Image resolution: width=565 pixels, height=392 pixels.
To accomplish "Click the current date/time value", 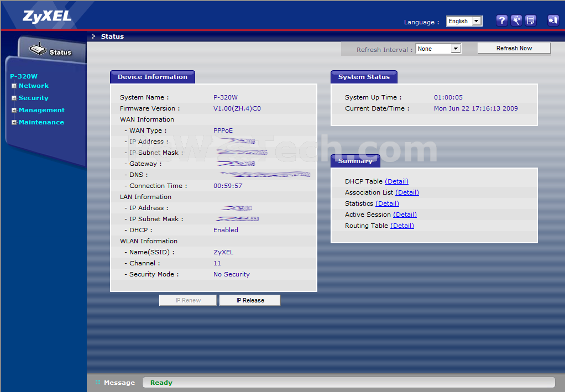I will (x=475, y=108).
